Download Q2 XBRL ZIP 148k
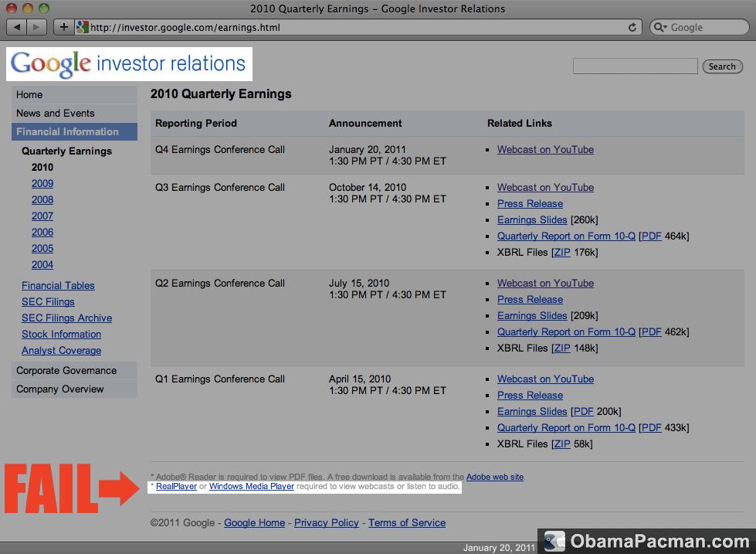 pyautogui.click(x=561, y=348)
